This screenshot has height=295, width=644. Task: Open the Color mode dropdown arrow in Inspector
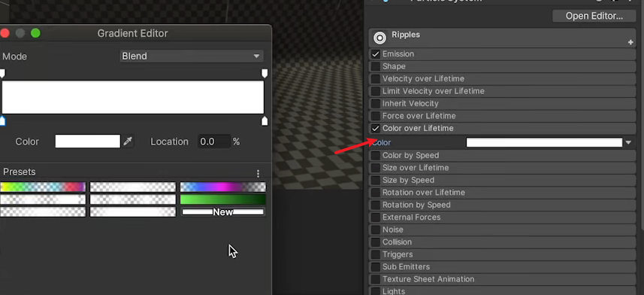click(628, 143)
